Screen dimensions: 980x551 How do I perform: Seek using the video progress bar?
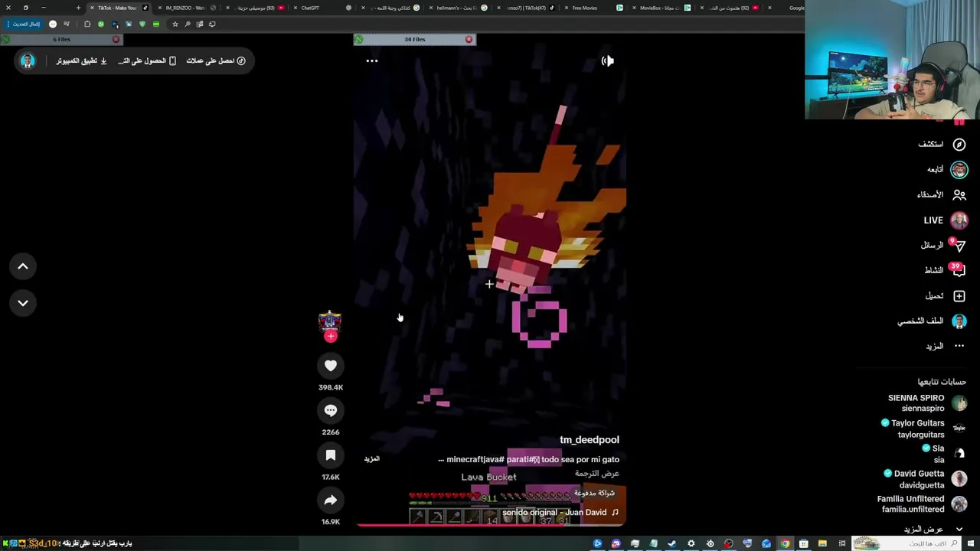coord(490,525)
